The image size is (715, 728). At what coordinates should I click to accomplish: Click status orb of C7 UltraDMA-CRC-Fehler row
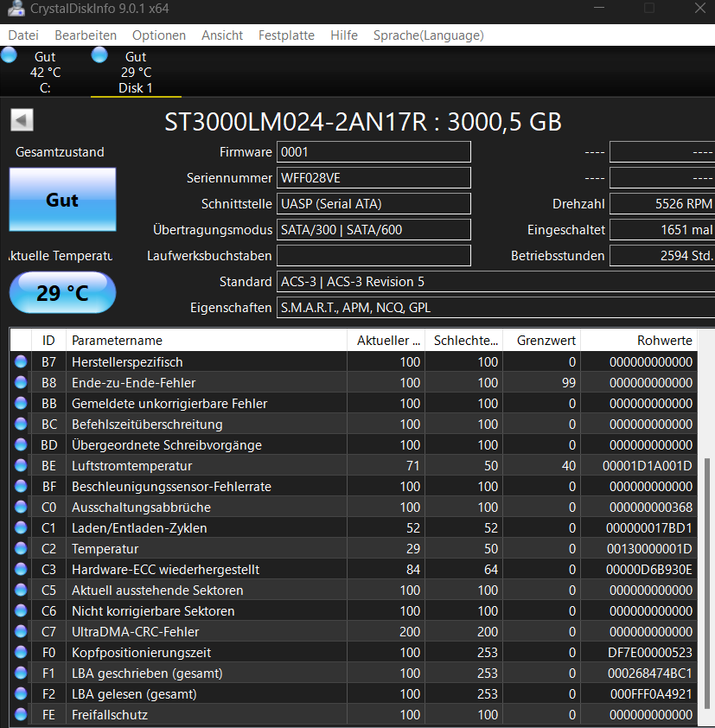point(21,631)
